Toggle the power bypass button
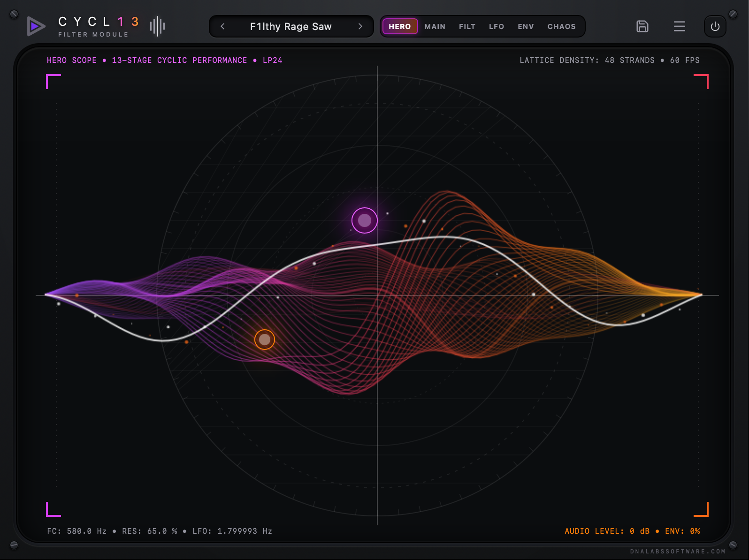 click(715, 26)
